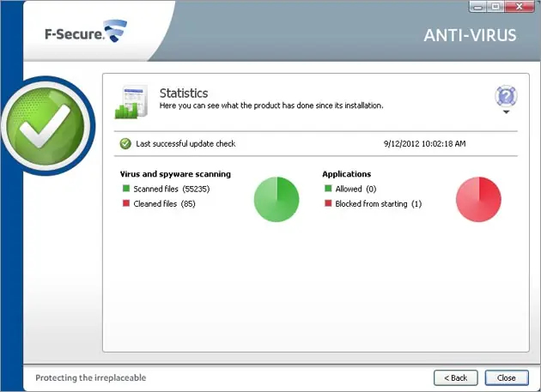Viewport: 541px width, 392px height.
Task: Click the 'Last successful update check' label
Action: click(185, 144)
